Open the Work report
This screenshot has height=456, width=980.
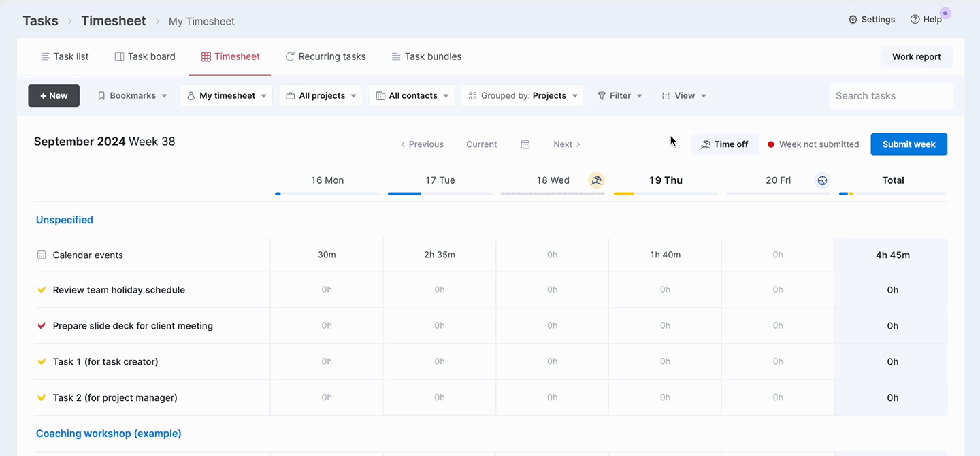coord(917,56)
